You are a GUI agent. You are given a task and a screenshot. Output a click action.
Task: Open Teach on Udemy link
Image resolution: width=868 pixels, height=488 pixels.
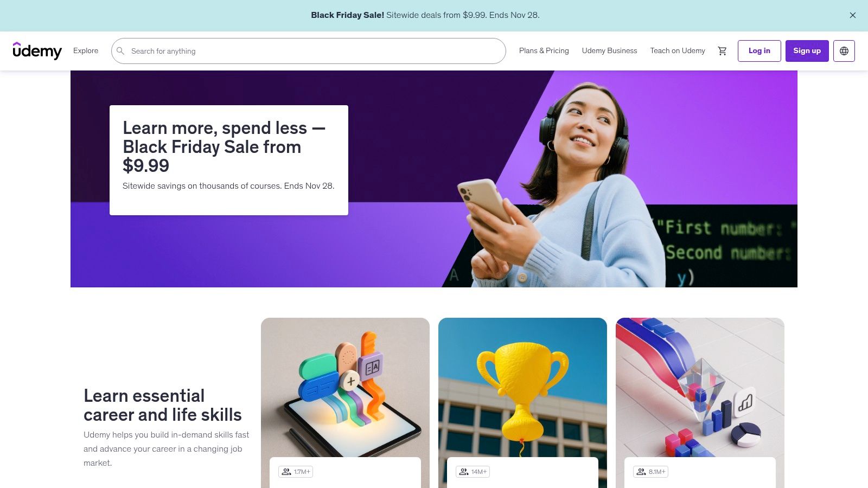tap(678, 51)
